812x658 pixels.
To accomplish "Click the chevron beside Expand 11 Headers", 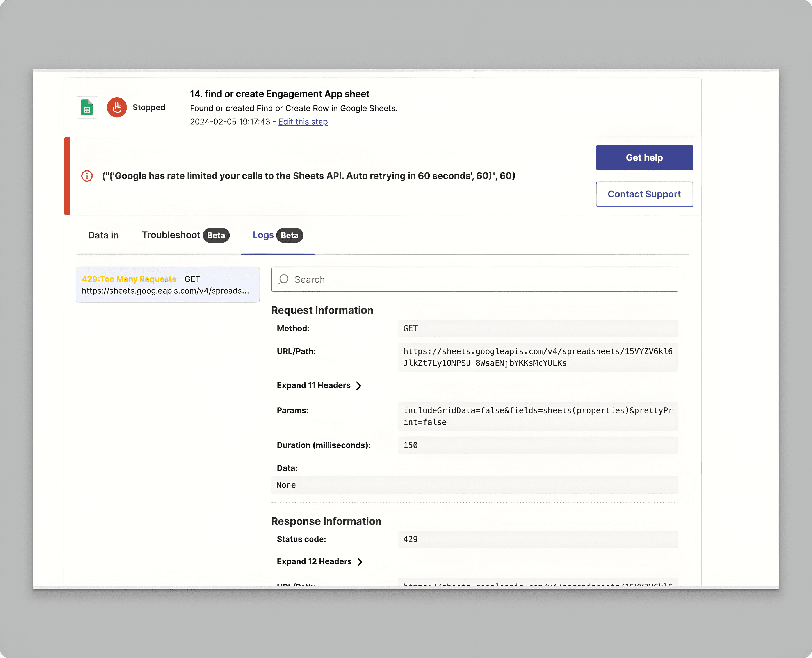I will [x=358, y=385].
